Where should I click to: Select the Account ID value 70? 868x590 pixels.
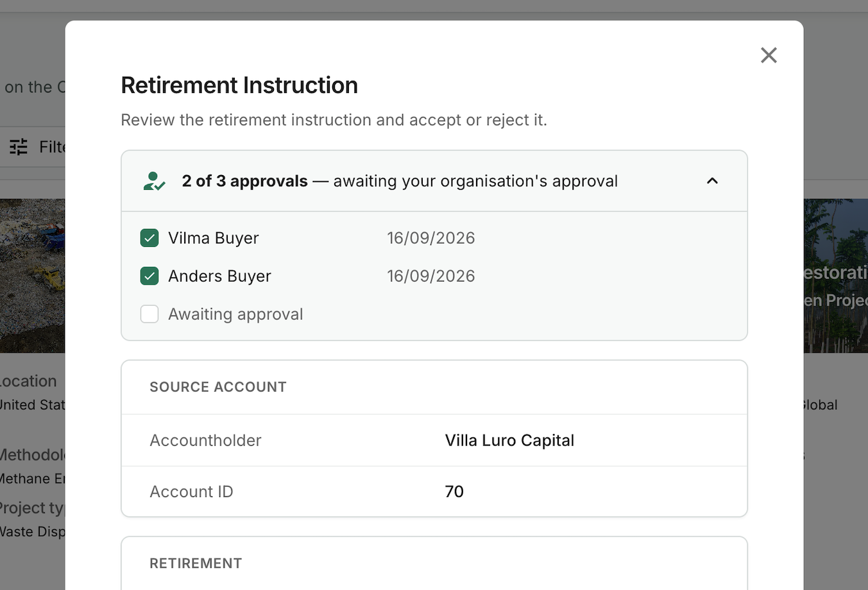[x=454, y=492]
